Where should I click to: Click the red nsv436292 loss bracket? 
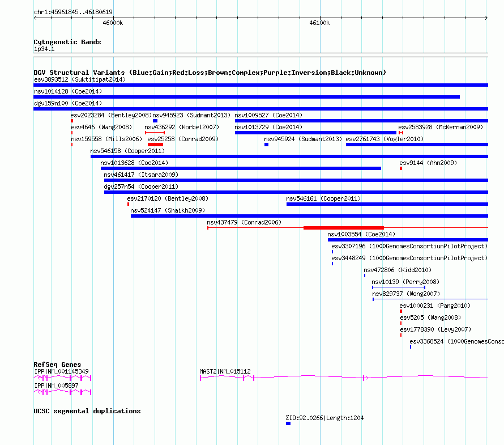tap(155, 133)
